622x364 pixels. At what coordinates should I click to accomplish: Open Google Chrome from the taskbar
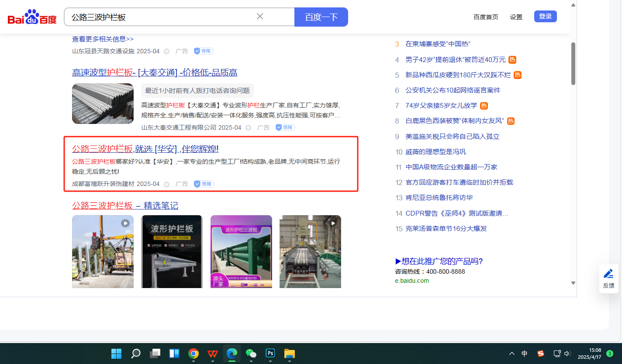click(194, 353)
